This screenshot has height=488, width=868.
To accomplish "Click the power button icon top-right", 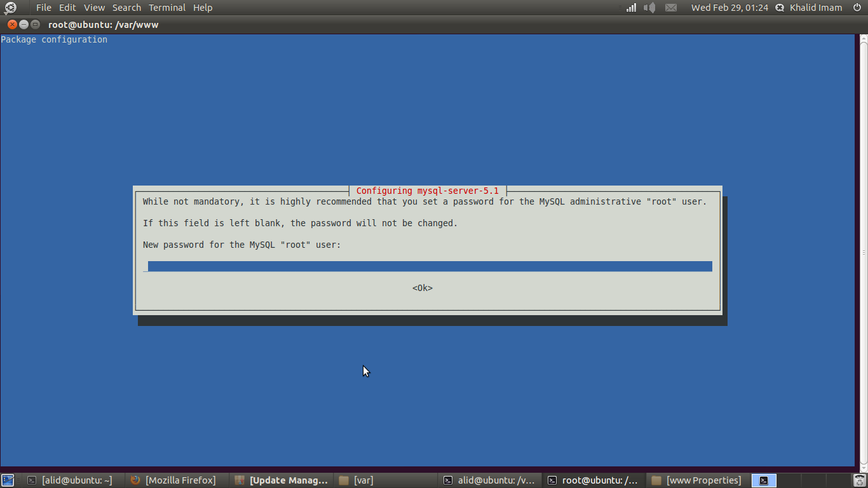I will tap(857, 8).
